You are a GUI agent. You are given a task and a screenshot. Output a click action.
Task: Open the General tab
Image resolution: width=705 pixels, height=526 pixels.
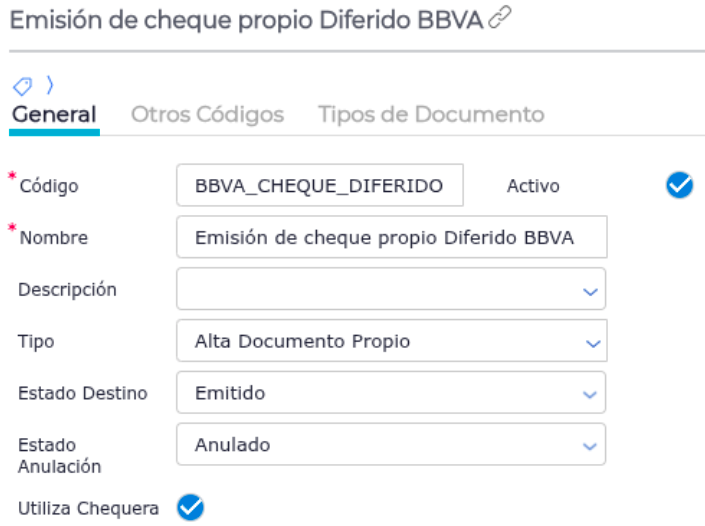click(54, 114)
